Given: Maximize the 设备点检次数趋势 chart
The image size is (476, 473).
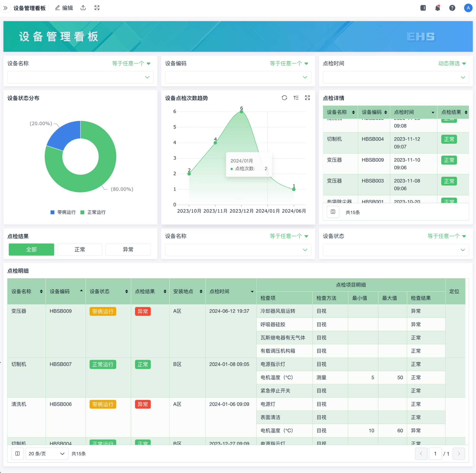Looking at the screenshot, I should pyautogui.click(x=307, y=98).
